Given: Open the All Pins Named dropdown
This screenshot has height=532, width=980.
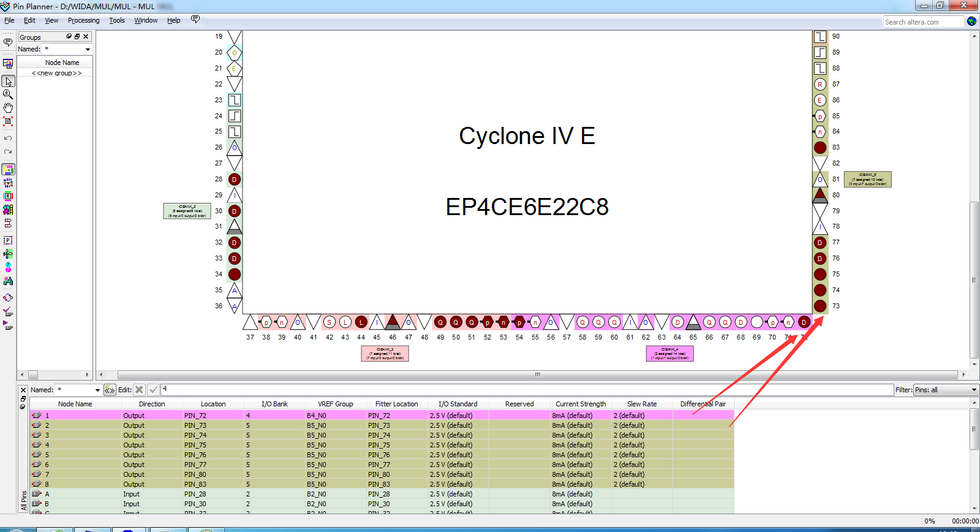Looking at the screenshot, I should tap(97, 390).
